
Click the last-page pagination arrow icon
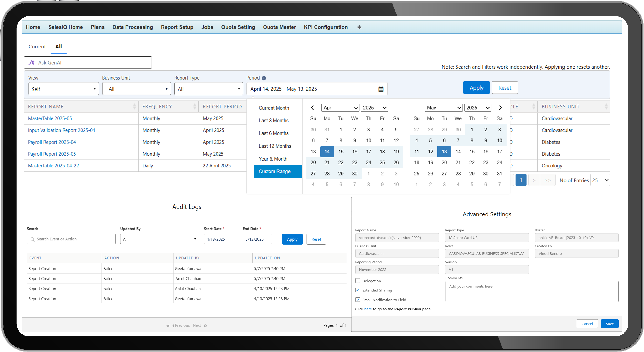pos(548,180)
